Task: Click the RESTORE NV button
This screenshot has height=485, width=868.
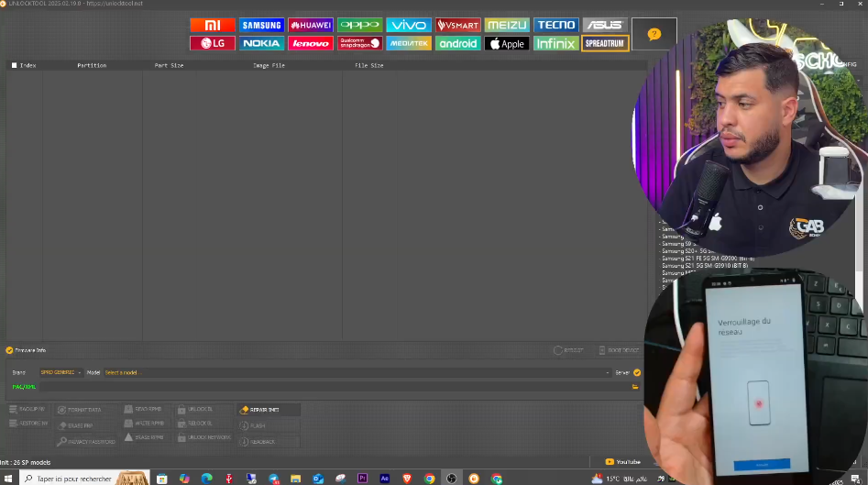Action: (28, 424)
